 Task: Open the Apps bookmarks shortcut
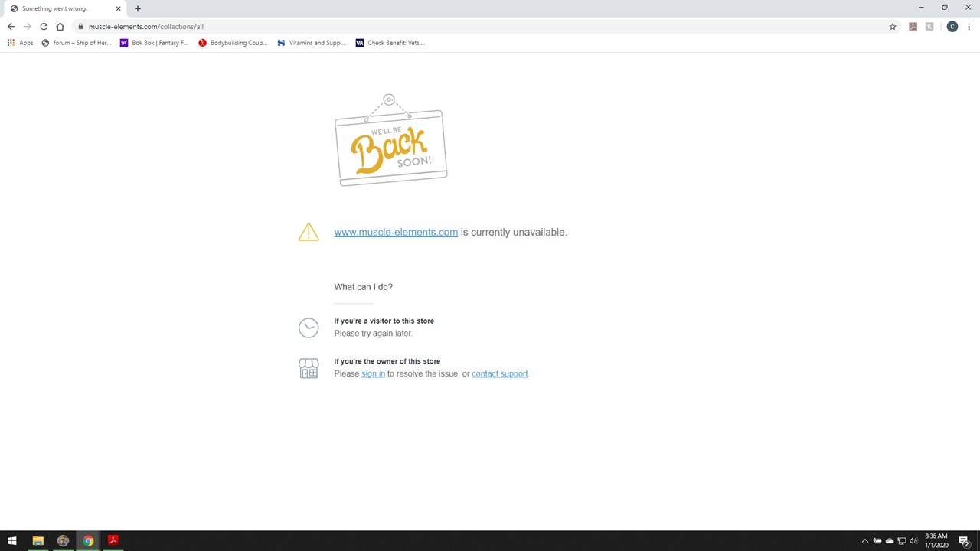[x=21, y=43]
